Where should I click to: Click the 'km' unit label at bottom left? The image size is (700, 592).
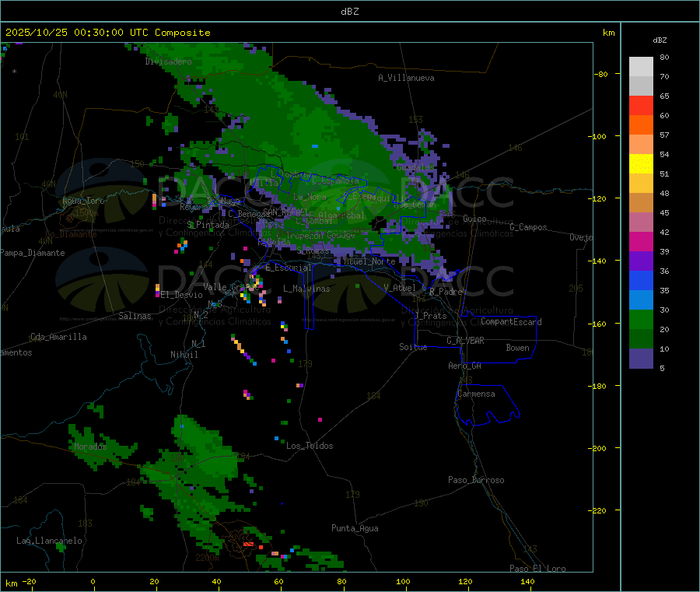point(11,583)
